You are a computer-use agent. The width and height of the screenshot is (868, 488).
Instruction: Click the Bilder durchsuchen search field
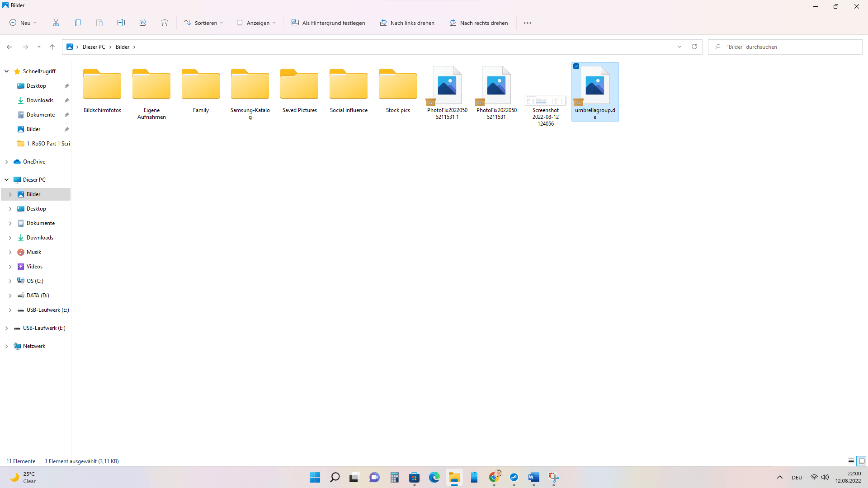[787, 47]
